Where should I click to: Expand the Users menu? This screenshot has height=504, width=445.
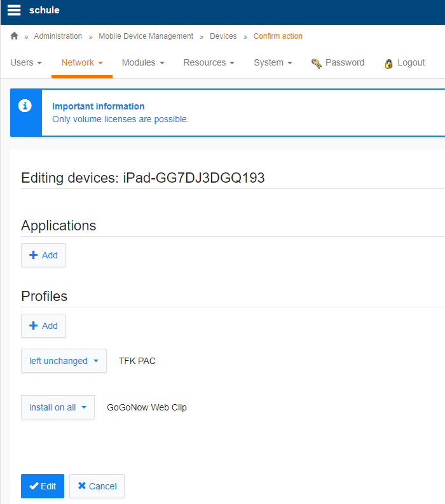click(x=26, y=62)
